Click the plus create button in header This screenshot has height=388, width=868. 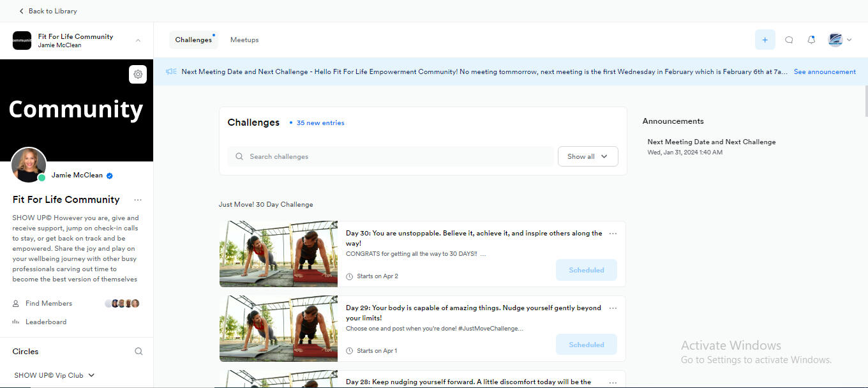point(765,40)
